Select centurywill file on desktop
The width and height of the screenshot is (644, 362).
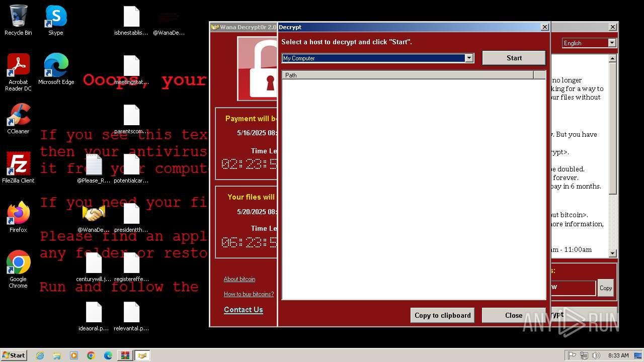click(x=94, y=267)
